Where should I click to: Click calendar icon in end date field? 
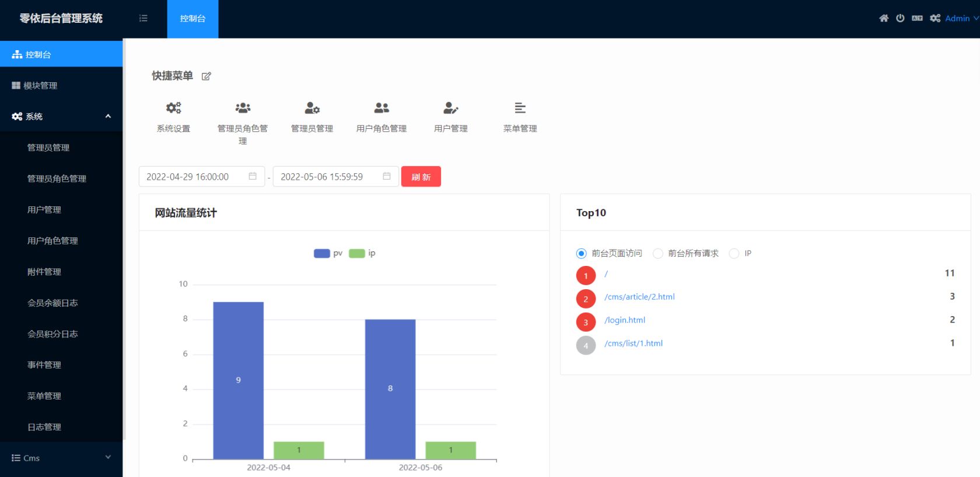[387, 176]
